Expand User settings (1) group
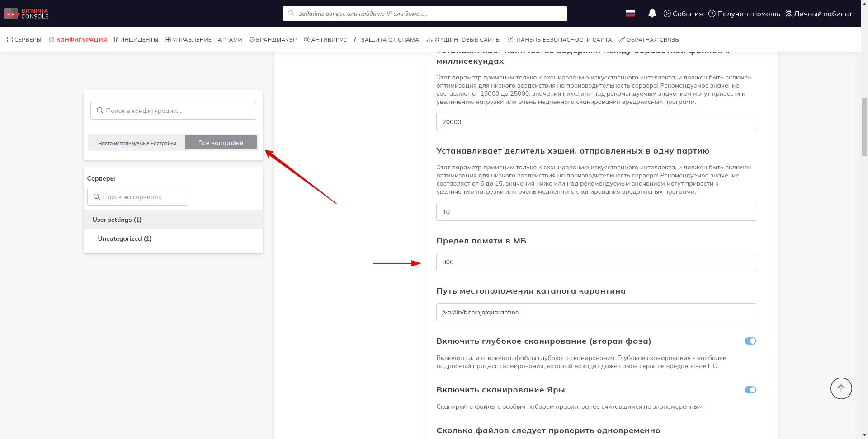Image resolution: width=868 pixels, height=439 pixels. pos(117,219)
